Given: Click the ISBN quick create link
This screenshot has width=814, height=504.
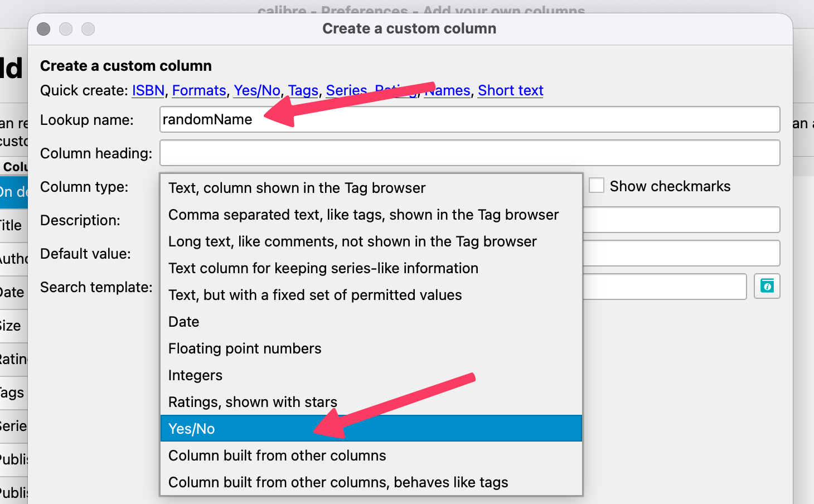Looking at the screenshot, I should 148,90.
